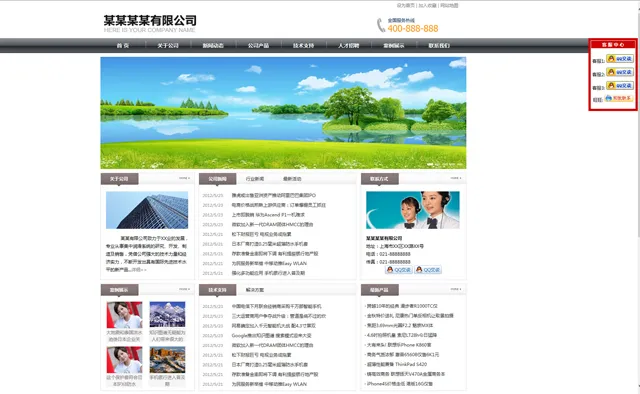Click the QQ chat icon for 客服2
Viewport: 640px width, 394px height.
point(620,72)
